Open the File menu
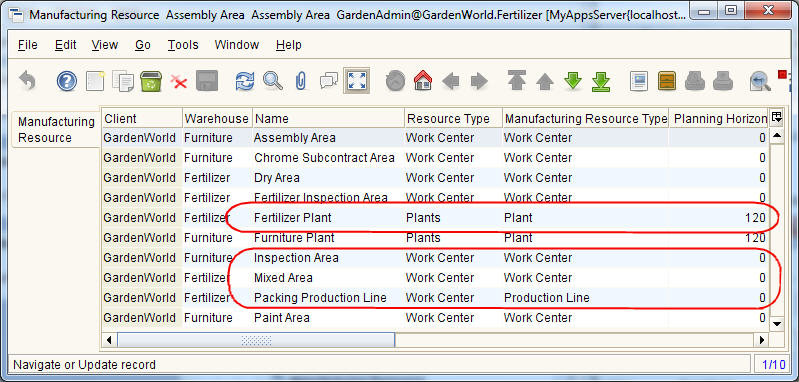 pyautogui.click(x=28, y=45)
